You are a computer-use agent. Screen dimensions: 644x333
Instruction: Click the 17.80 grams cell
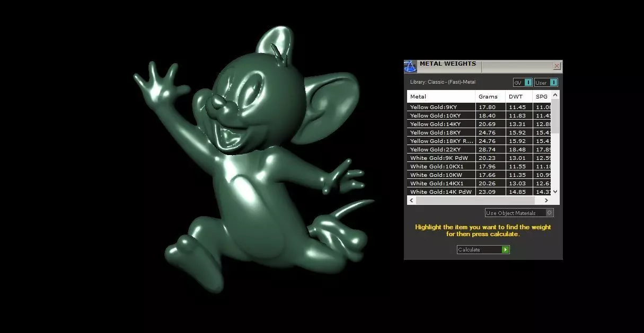[x=490, y=107]
